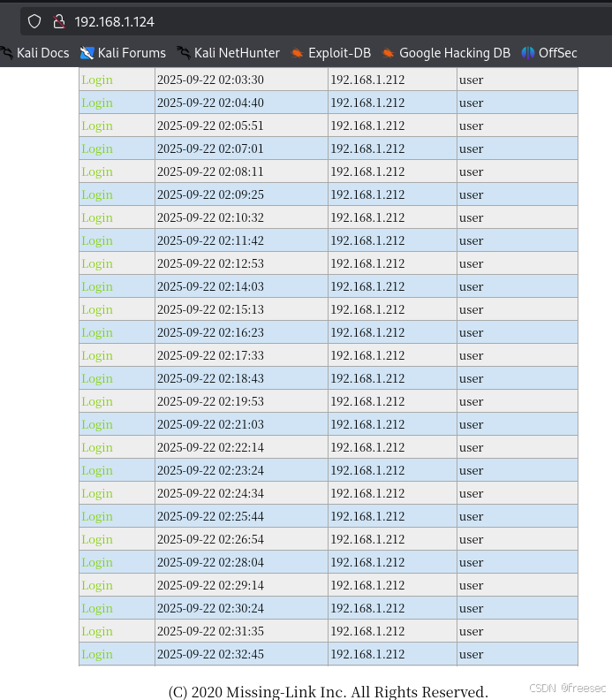Click Login link in 02:18:43 row
This screenshot has height=700, width=612.
pos(97,378)
